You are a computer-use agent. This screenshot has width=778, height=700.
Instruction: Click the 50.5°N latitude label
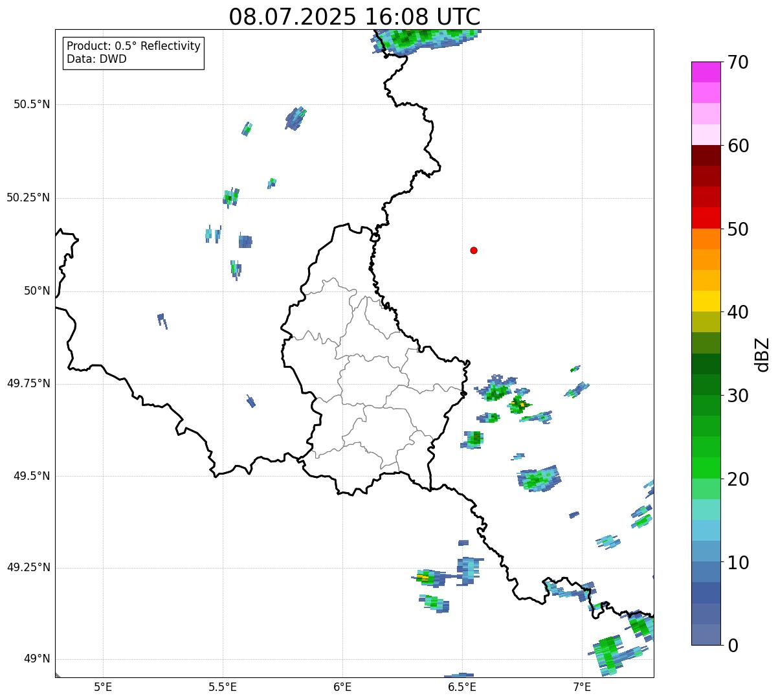click(x=32, y=104)
